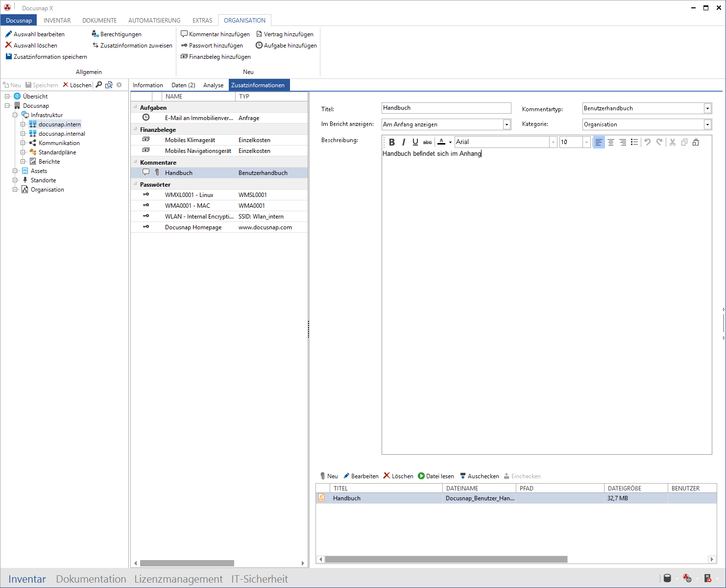
Task: Click Datei lesen in attachment toolbar
Action: [x=436, y=476]
